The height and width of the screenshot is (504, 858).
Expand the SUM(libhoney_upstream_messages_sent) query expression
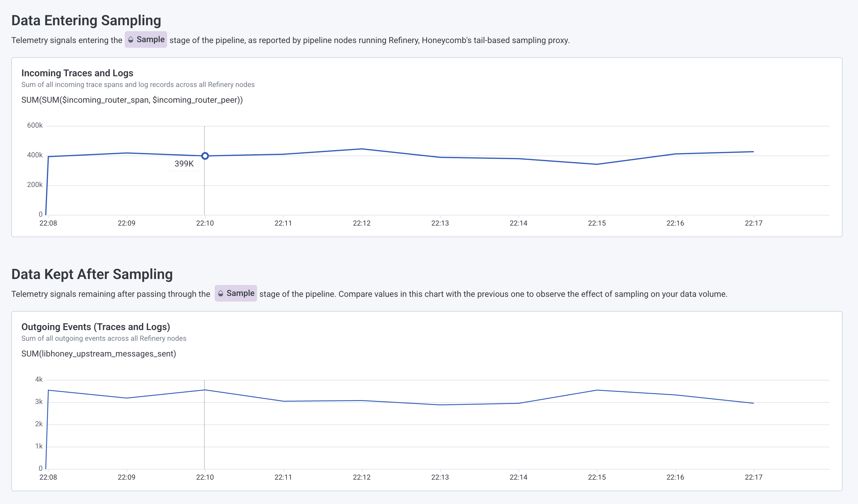(x=99, y=353)
